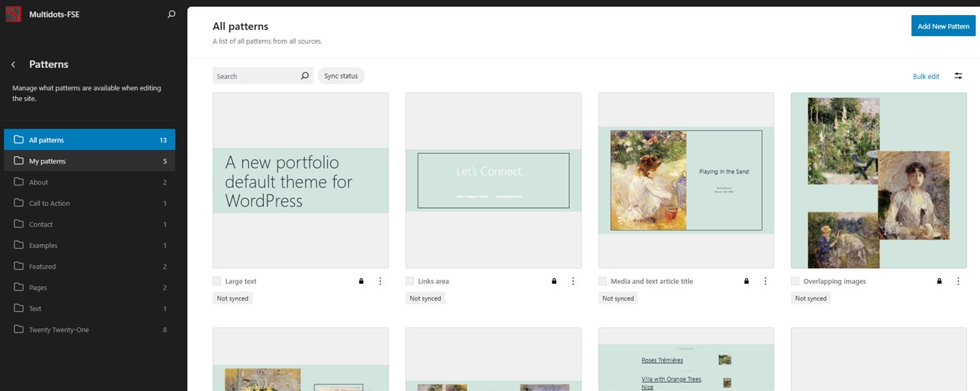Viewport: 980px width, 391px height.
Task: Open the Overlapping images pattern thumbnail
Action: click(x=878, y=181)
